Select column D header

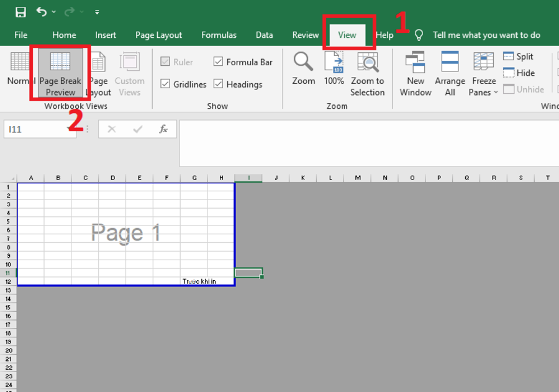[x=112, y=178]
